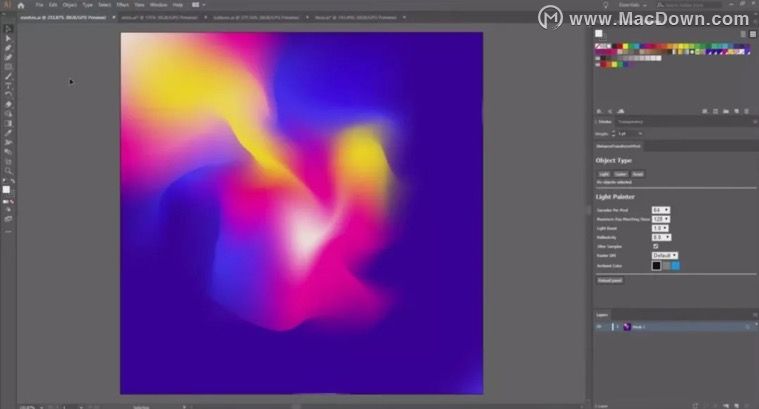
Task: Open Swatch Libraries menu icon
Action: pyautogui.click(x=599, y=111)
